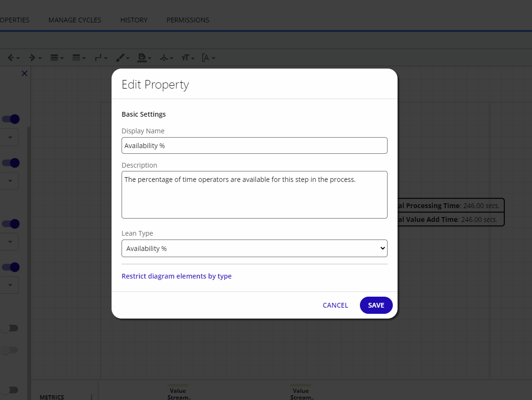
Task: Open the line end arrow style menu
Action: (35, 58)
